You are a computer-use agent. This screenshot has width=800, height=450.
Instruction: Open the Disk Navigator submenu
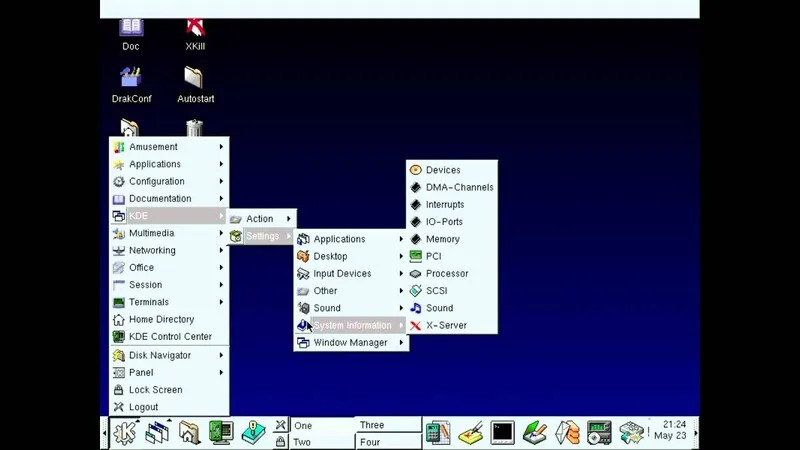pyautogui.click(x=169, y=356)
